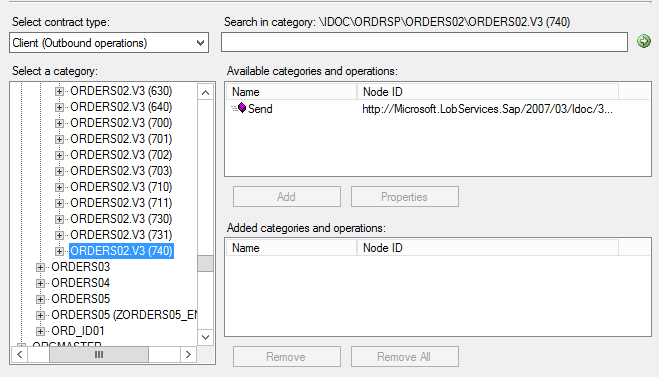659x377 pixels.
Task: Click the Add button
Action: [287, 197]
